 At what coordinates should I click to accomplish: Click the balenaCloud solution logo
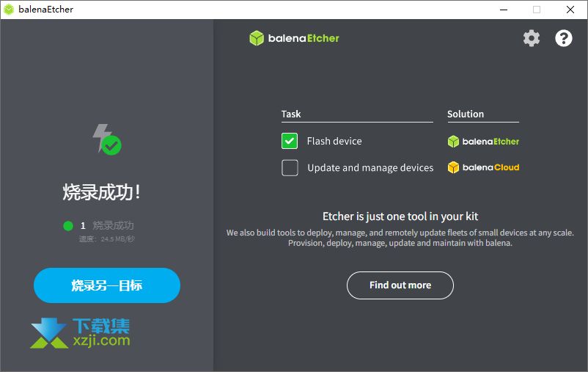[x=483, y=167]
